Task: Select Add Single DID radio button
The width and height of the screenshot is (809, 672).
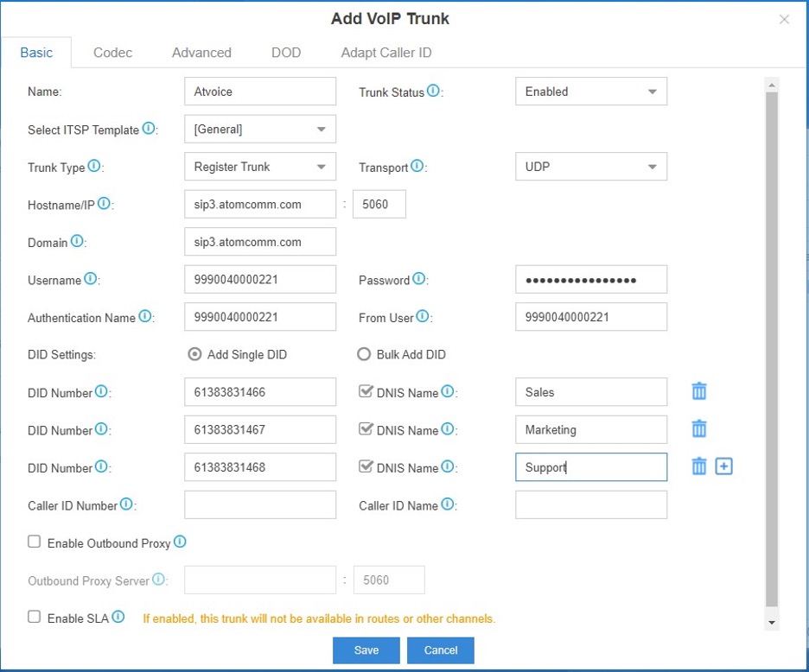Action: point(194,354)
